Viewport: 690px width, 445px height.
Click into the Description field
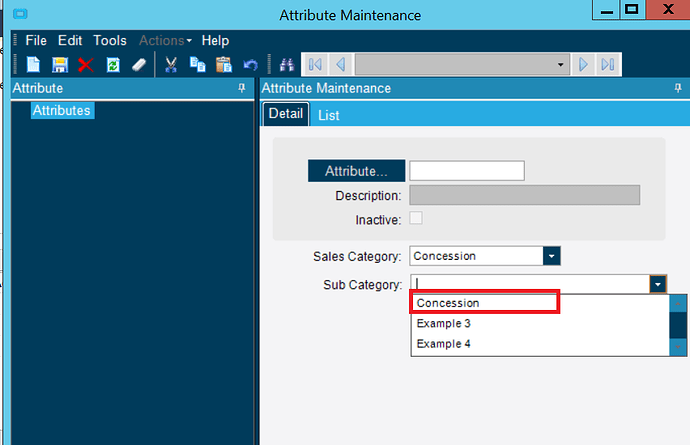pos(525,195)
